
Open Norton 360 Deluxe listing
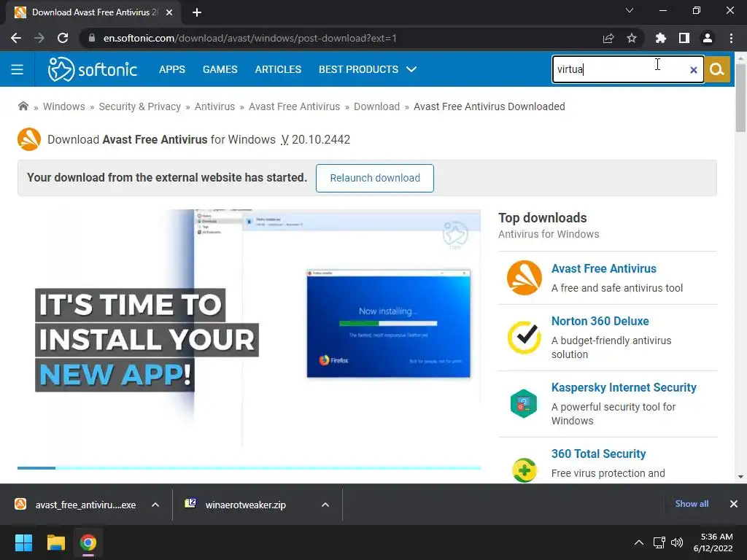click(x=600, y=321)
